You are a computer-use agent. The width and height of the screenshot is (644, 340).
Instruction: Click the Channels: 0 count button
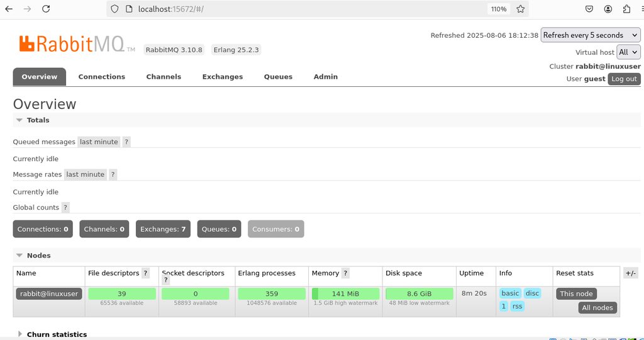coord(104,229)
